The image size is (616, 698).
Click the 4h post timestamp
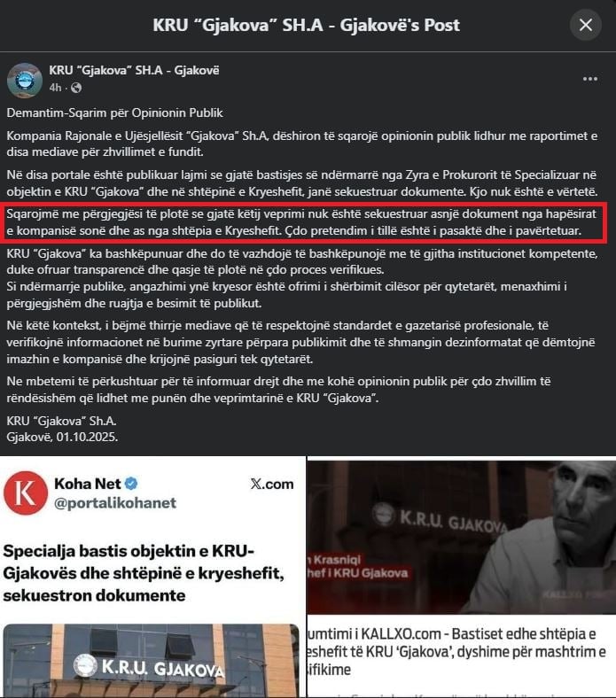click(55, 88)
